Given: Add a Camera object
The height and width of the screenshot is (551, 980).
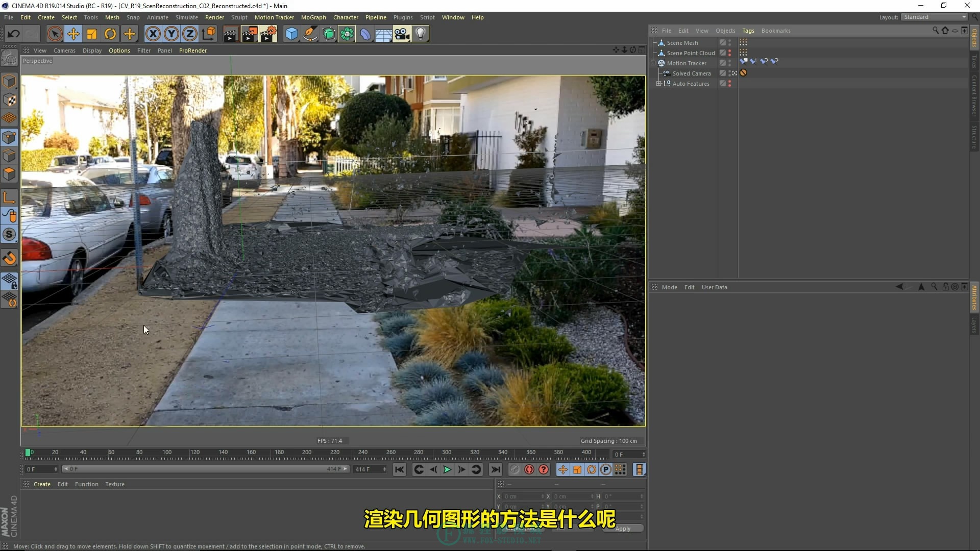Looking at the screenshot, I should pos(402,34).
